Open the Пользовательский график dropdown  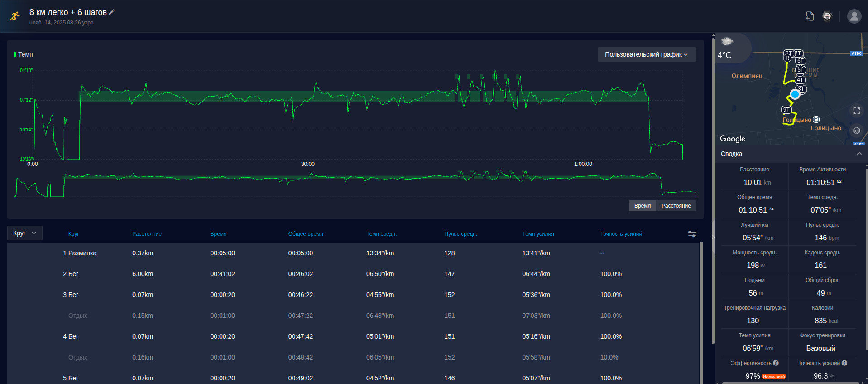pyautogui.click(x=647, y=54)
